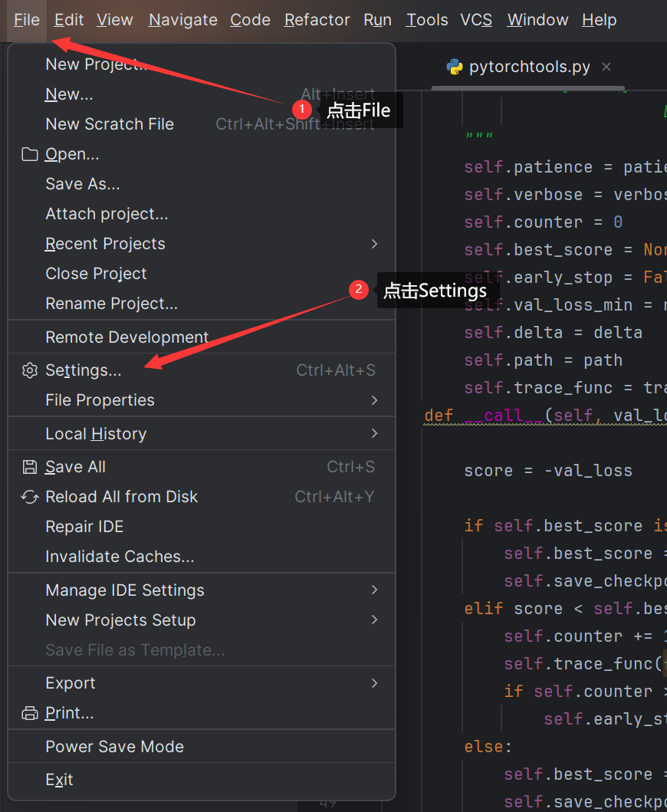Choose Close Project from the menu
Viewport: 667px width, 812px height.
pos(96,274)
